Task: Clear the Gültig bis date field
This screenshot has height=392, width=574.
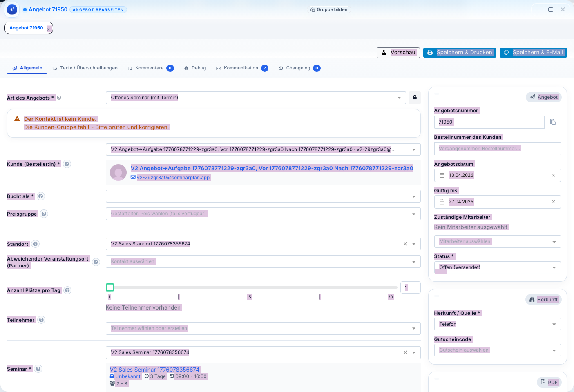Action: [554, 202]
